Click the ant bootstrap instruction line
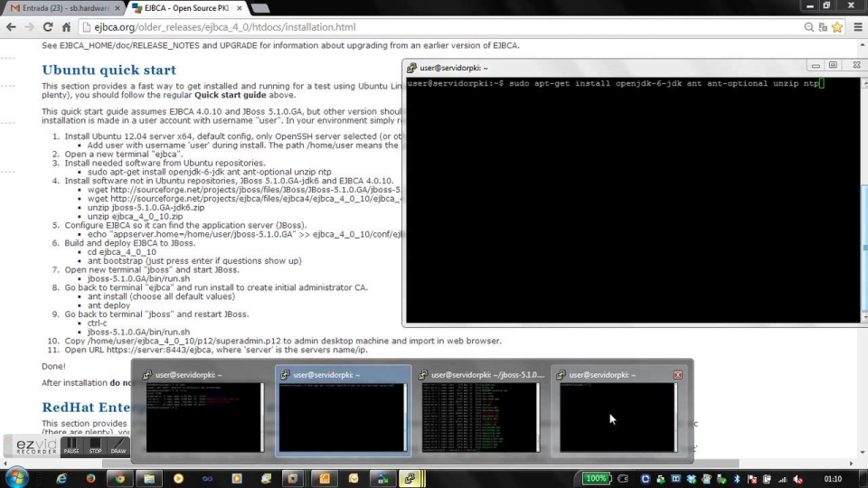The height and width of the screenshot is (488, 868). [194, 260]
